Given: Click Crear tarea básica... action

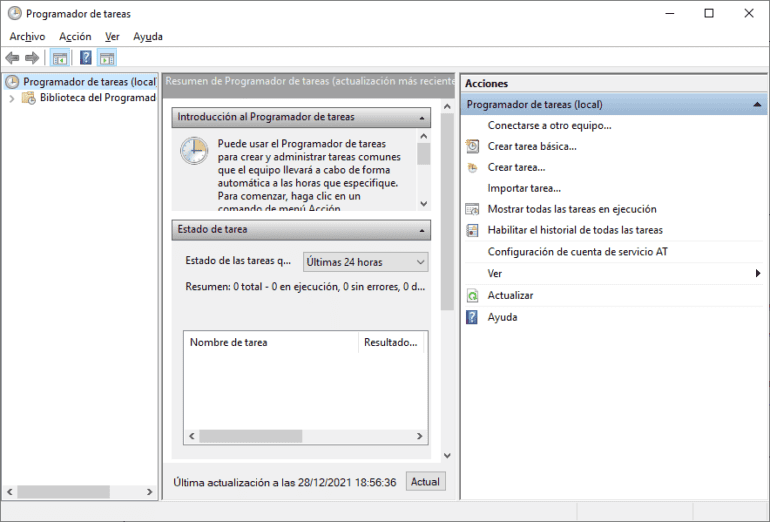Looking at the screenshot, I should point(532,146).
